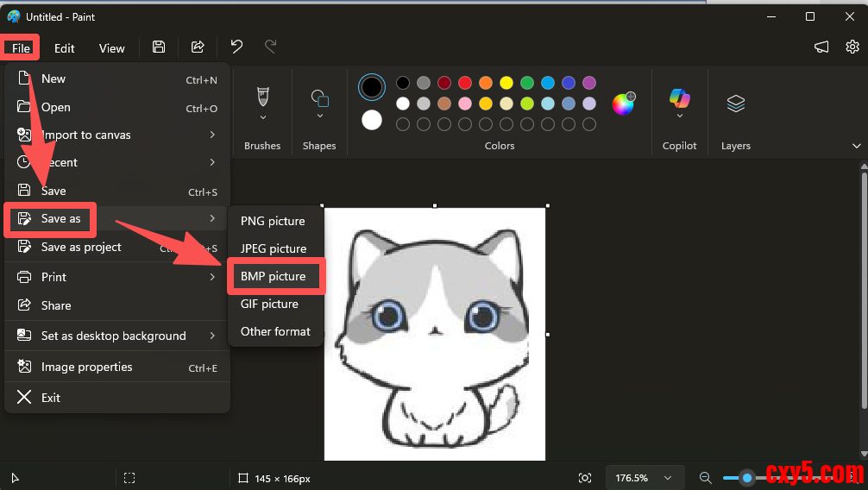Pick the pink color swatch

pyautogui.click(x=465, y=104)
